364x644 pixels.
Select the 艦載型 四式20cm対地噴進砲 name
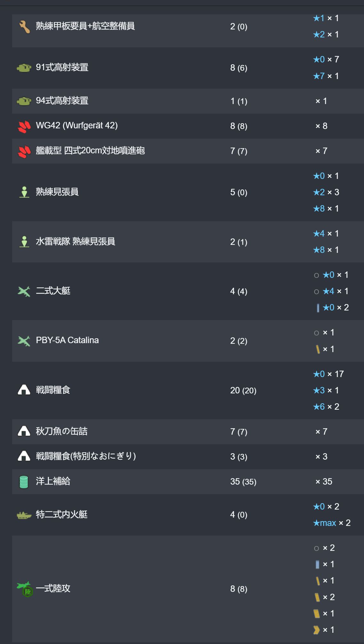click(x=90, y=150)
